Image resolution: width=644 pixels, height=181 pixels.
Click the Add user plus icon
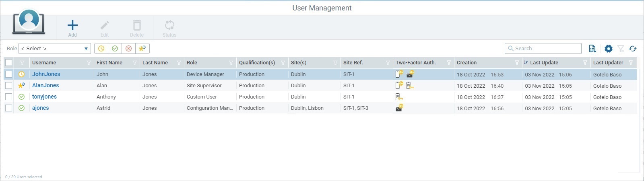(x=72, y=25)
